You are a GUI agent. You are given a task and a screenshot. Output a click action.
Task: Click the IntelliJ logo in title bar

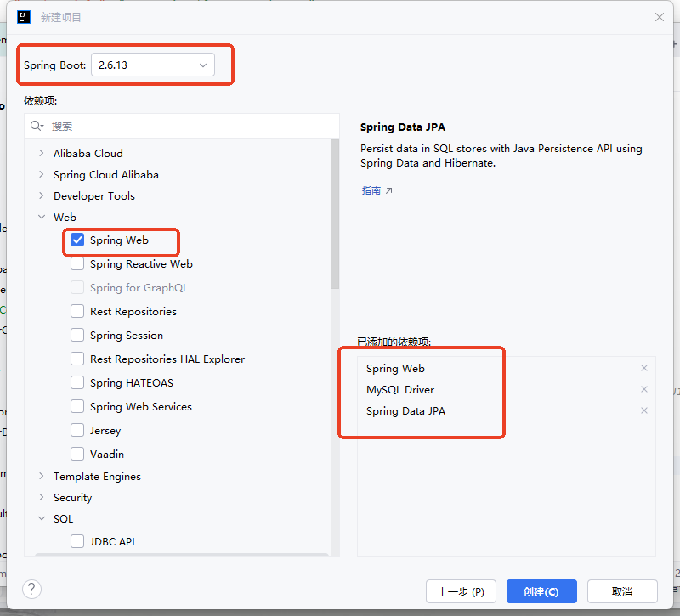(24, 17)
